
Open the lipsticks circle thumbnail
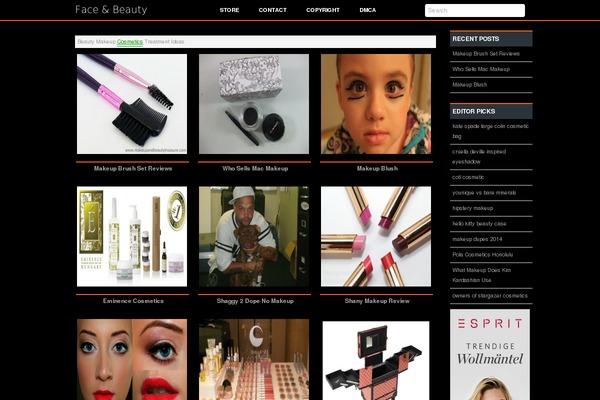pyautogui.click(x=376, y=236)
